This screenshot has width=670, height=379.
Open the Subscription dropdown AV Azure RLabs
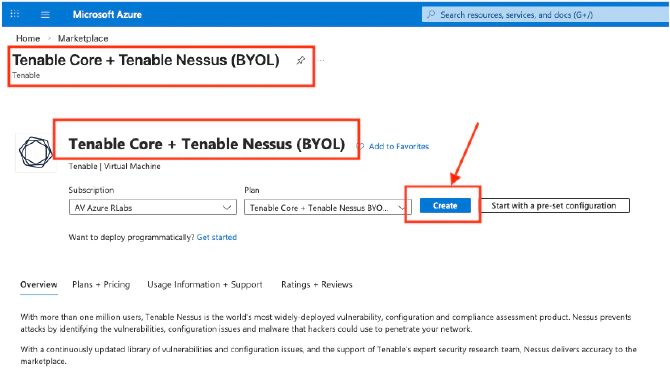point(153,208)
